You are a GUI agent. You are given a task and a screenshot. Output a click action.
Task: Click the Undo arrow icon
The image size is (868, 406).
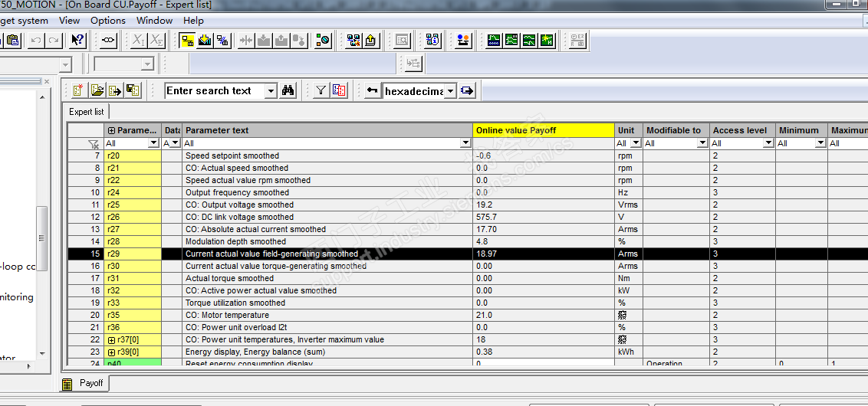pos(36,41)
